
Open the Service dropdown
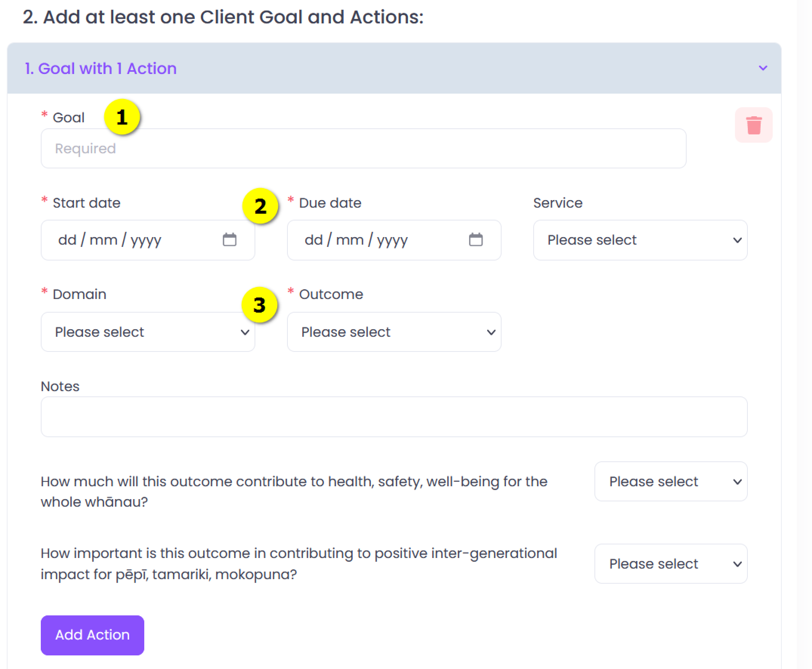click(640, 240)
